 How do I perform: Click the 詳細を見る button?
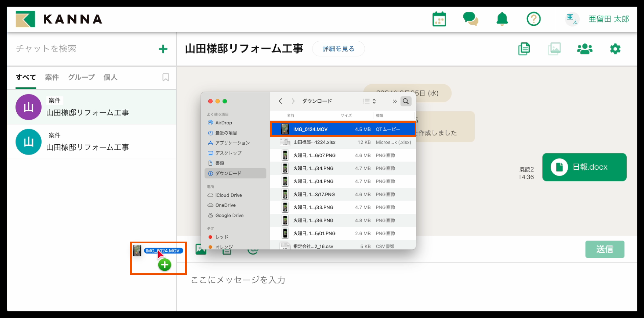[338, 49]
